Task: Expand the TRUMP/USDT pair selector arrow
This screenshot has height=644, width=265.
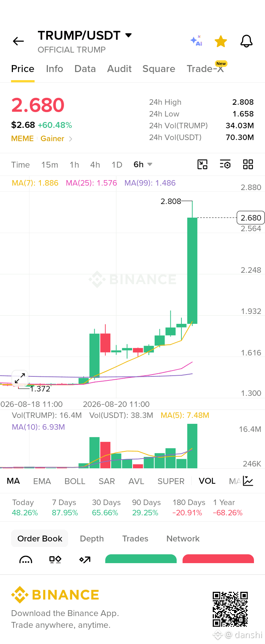Action: tap(128, 35)
